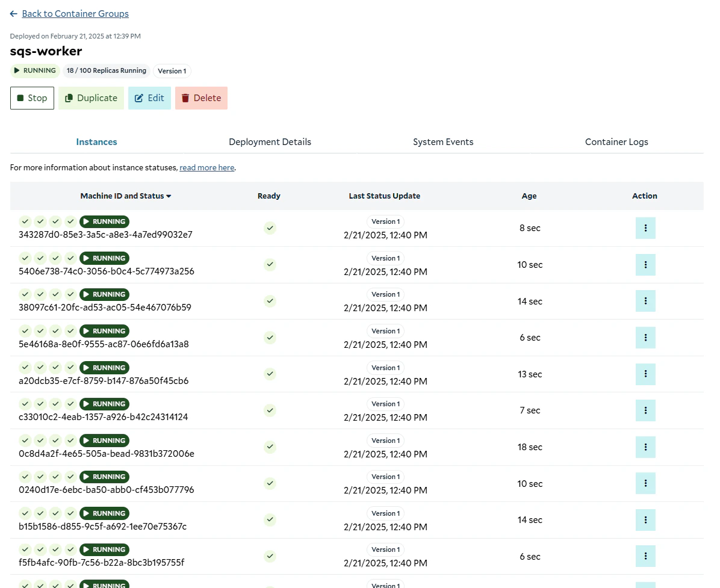Click RUNNING badge of instance c33010c2
This screenshot has height=588, width=720.
tap(104, 404)
